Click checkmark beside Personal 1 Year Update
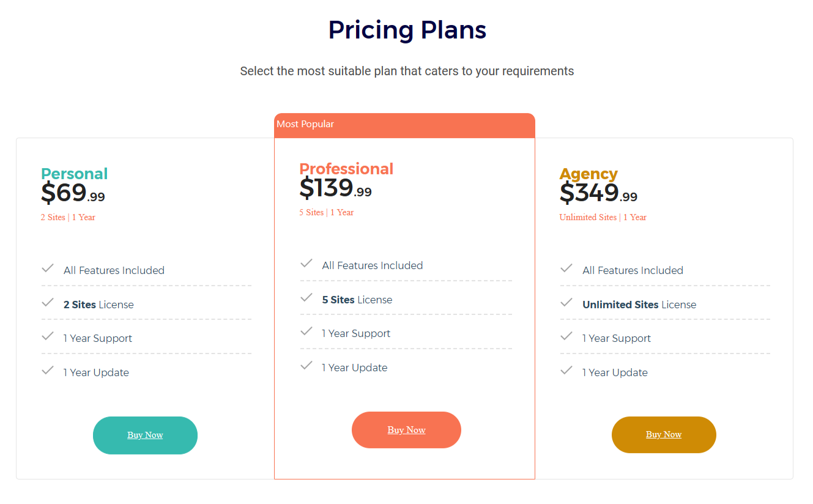The image size is (813, 504). click(48, 371)
